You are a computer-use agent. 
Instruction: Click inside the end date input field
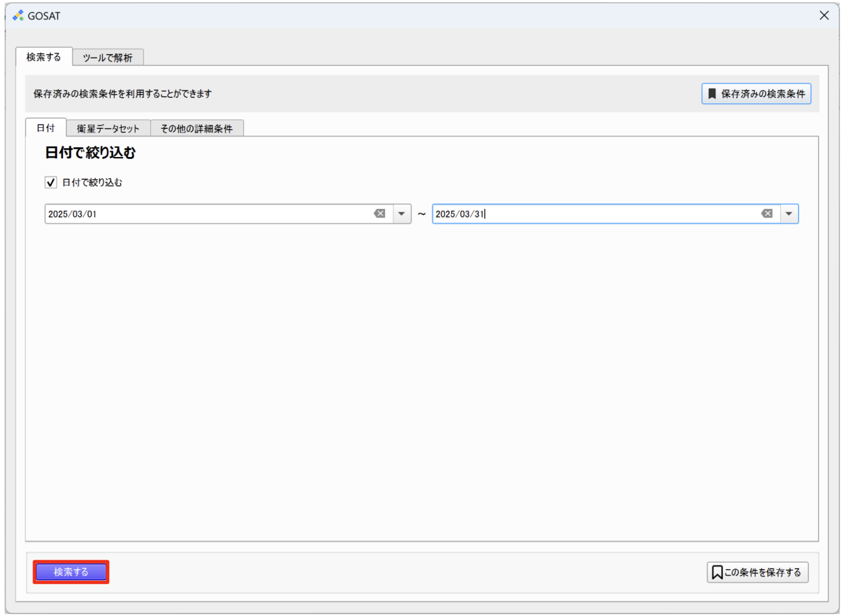(594, 214)
